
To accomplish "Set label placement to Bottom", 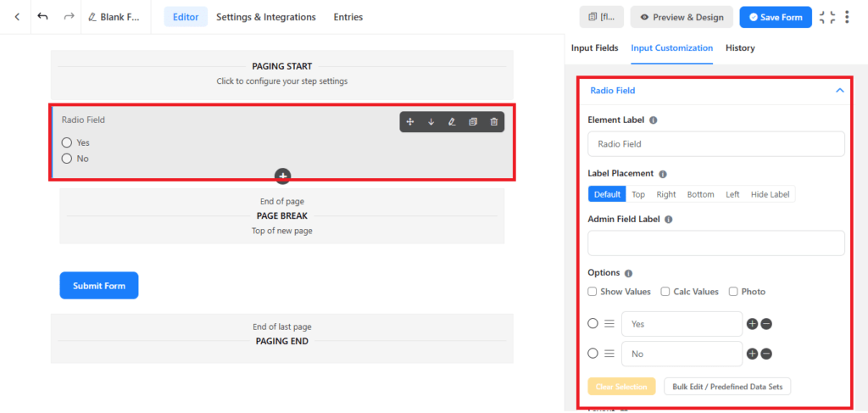I will click(700, 194).
